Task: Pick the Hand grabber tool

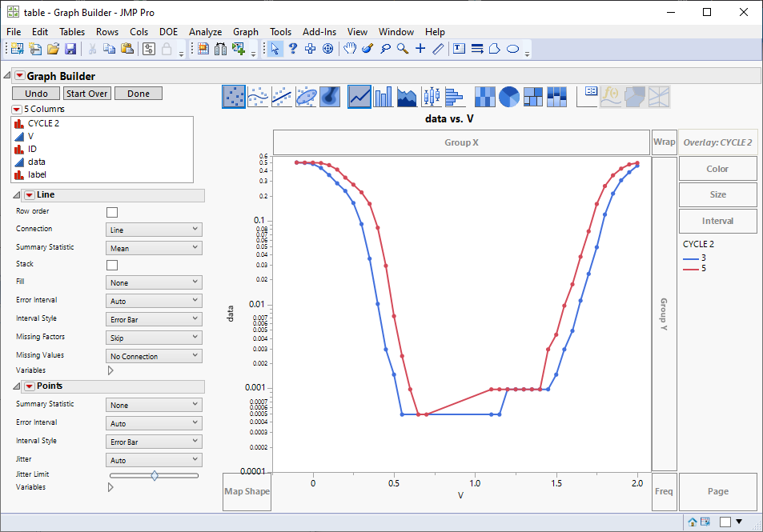Action: 349,49
